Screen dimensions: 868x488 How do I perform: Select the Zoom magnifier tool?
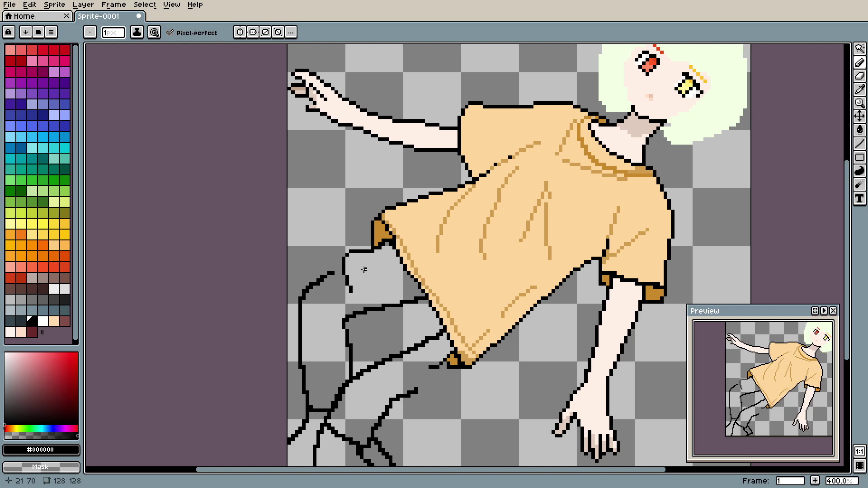(859, 103)
